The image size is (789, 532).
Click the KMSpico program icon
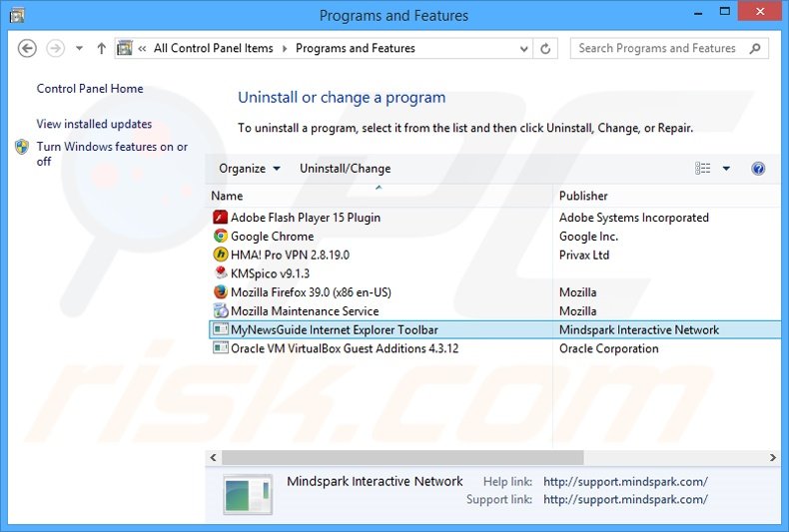(220, 273)
